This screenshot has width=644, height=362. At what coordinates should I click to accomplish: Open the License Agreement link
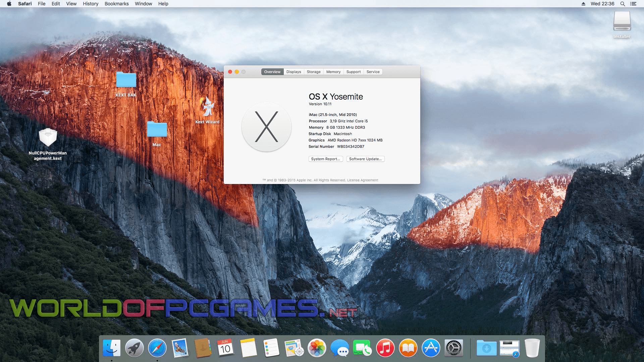(x=362, y=180)
